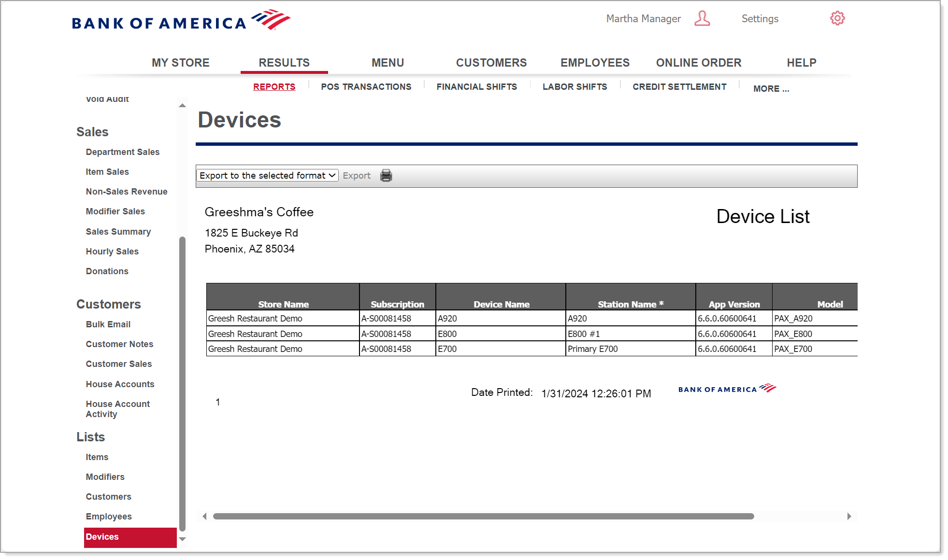Open the Martha Manager user profile icon
This screenshot has height=560, width=948.
click(x=702, y=19)
